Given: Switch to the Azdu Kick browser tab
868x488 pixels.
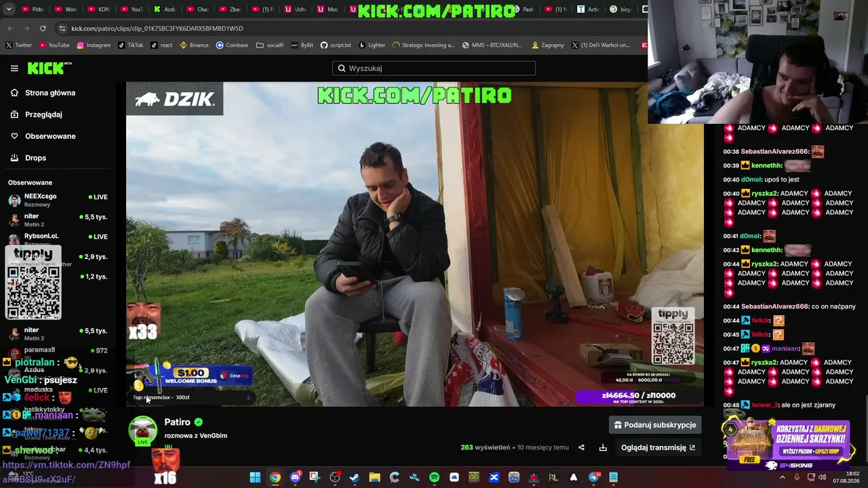Looking at the screenshot, I should pyautogui.click(x=163, y=9).
